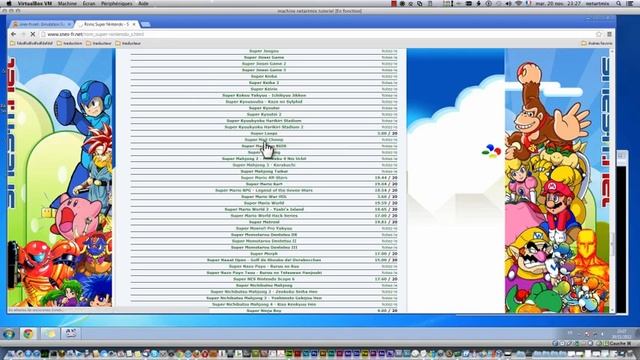Viewport: 640px width, 360px height.
Task: Open the Super Mario War link
Action: coord(264,197)
